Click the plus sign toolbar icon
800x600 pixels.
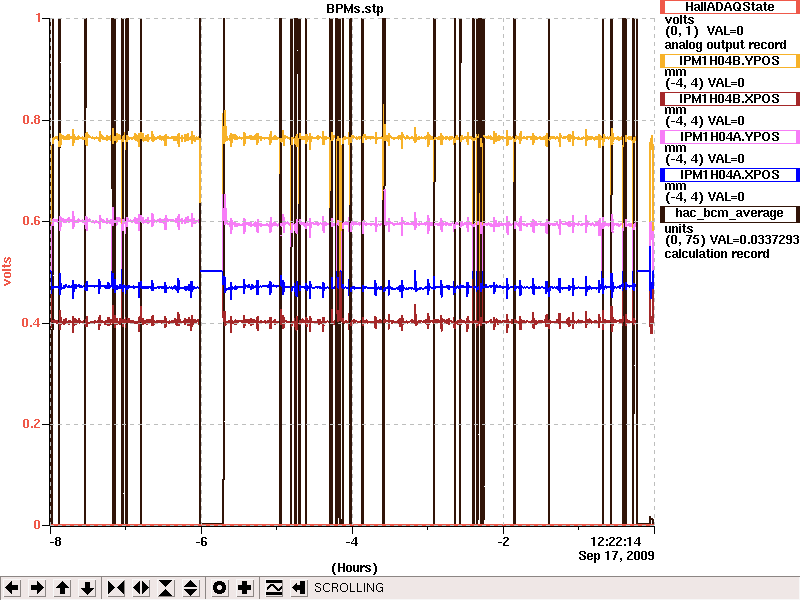244,588
